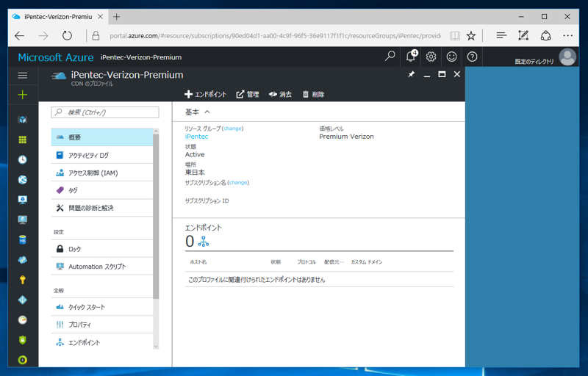Open 問題の診断と解決 menu item
The image size is (588, 376).
click(x=102, y=208)
